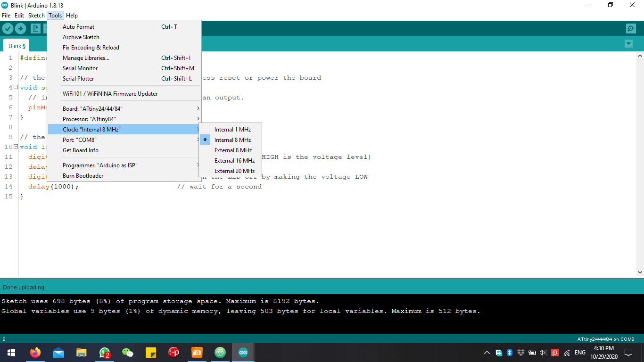
Task: Open the Sketch menu
Action: click(36, 16)
